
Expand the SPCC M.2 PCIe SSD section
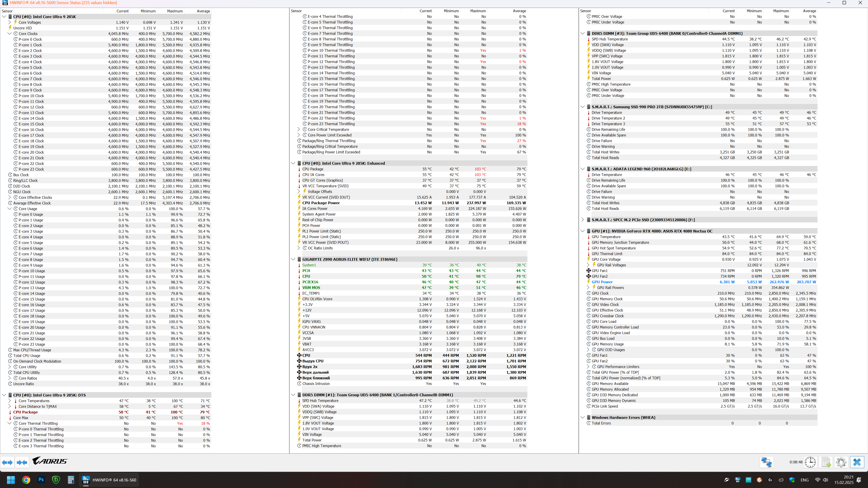pos(583,220)
